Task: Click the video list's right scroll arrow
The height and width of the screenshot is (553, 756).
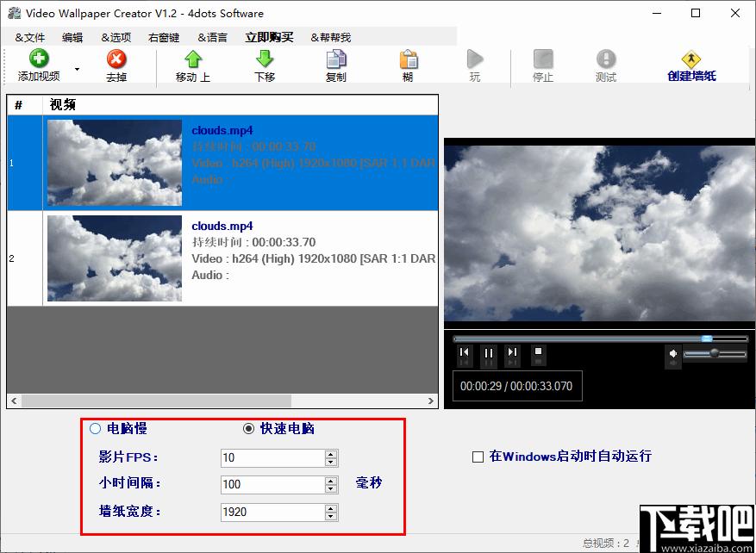Action: (x=430, y=401)
